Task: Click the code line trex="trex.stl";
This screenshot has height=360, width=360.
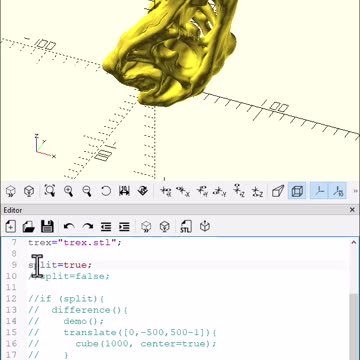Action: coord(75,242)
